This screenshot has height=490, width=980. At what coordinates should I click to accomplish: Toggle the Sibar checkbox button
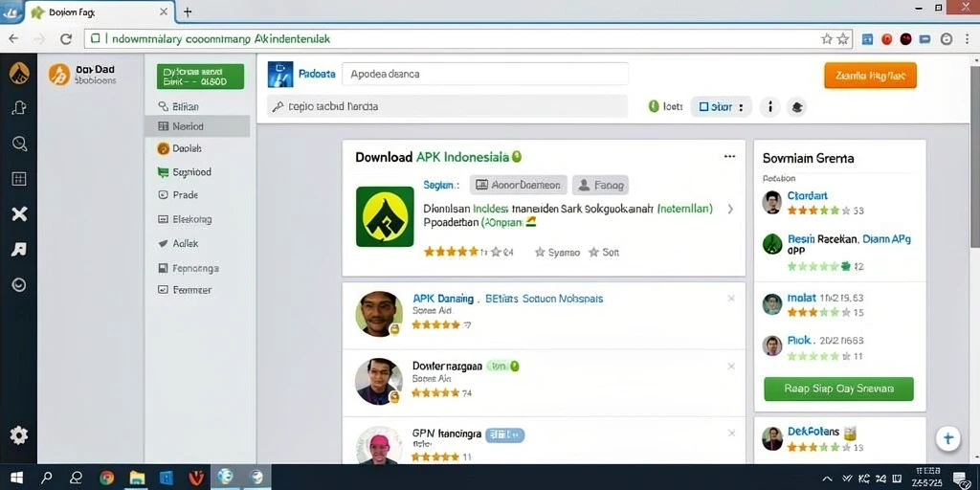[x=721, y=107]
